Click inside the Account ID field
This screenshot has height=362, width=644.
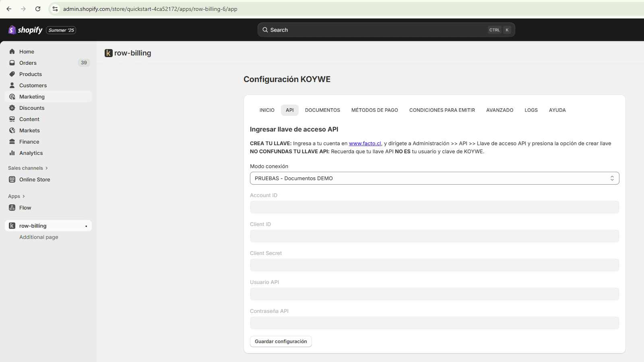(x=434, y=207)
